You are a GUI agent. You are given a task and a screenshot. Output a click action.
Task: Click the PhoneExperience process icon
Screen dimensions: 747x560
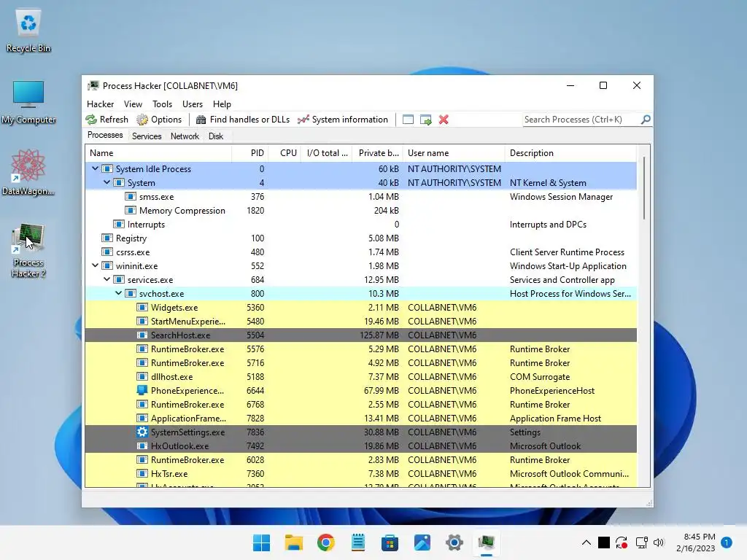click(x=142, y=391)
